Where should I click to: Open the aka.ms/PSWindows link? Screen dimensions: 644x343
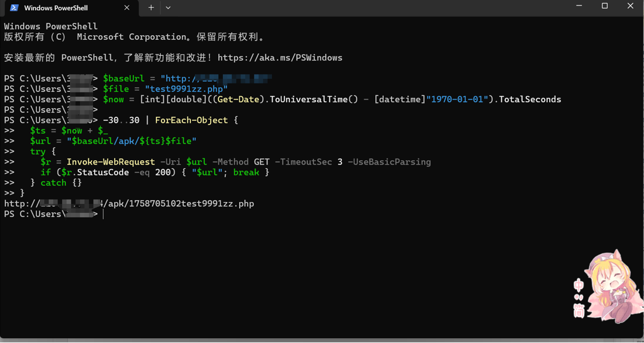click(x=280, y=58)
